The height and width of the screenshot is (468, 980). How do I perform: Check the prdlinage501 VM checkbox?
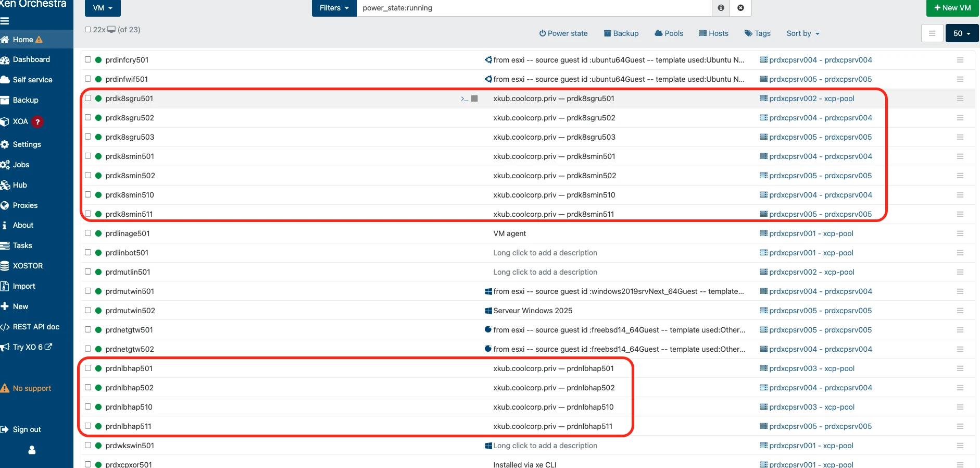(x=88, y=233)
